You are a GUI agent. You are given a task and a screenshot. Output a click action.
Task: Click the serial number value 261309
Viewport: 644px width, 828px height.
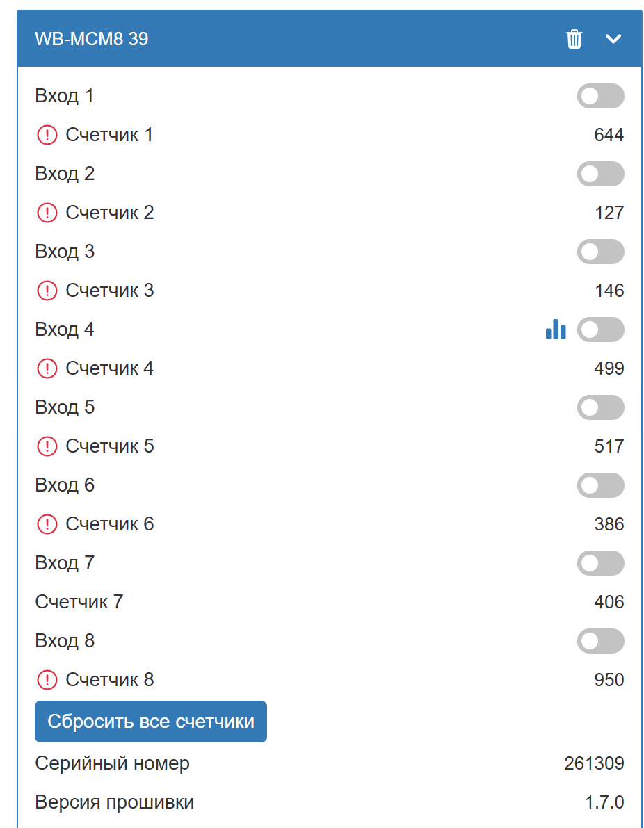pos(594,763)
